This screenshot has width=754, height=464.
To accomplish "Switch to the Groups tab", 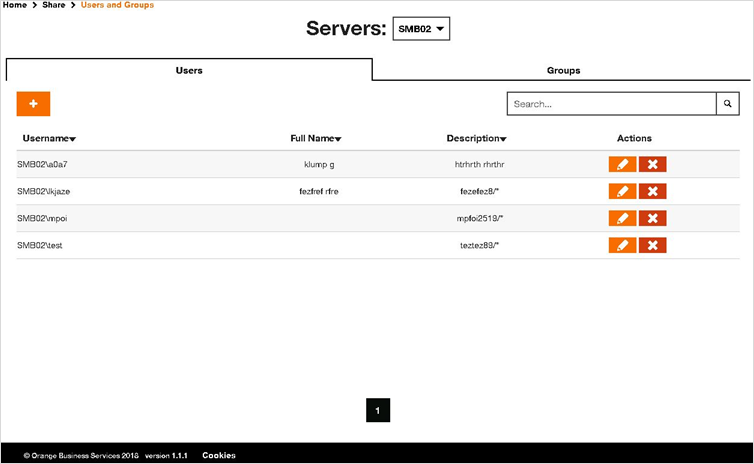I will tap(563, 70).
